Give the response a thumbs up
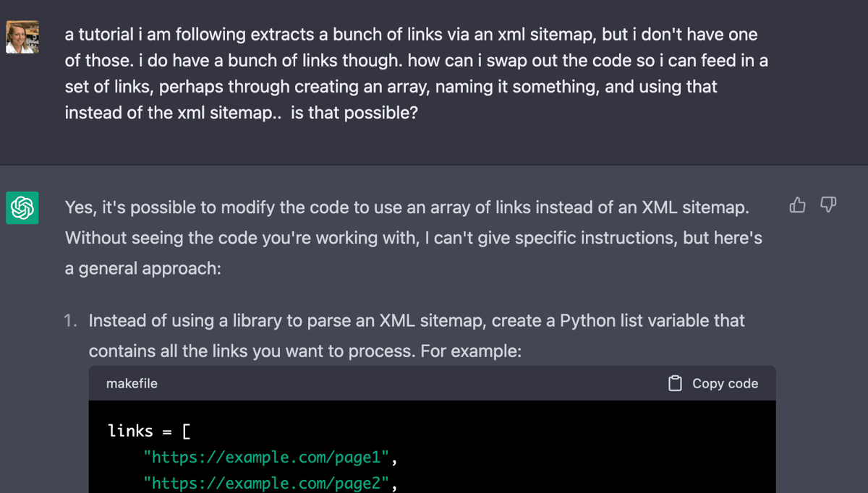Viewport: 868px width, 493px height. pos(798,205)
